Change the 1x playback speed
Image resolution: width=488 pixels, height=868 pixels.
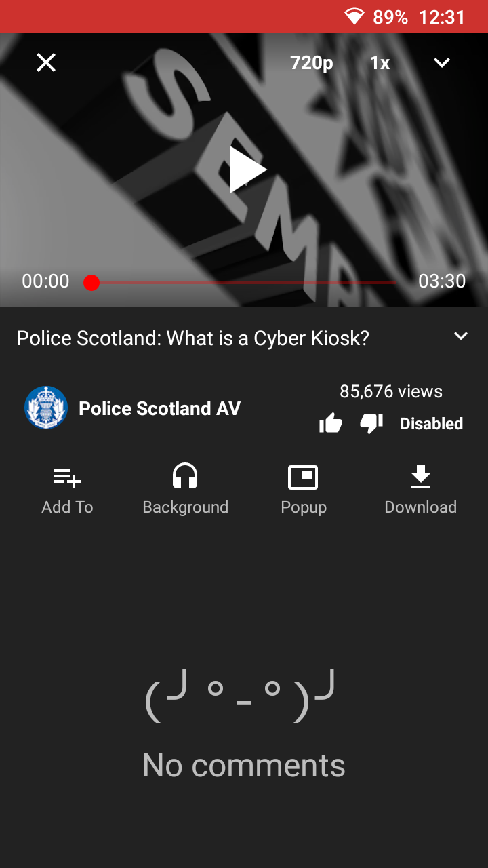(380, 63)
